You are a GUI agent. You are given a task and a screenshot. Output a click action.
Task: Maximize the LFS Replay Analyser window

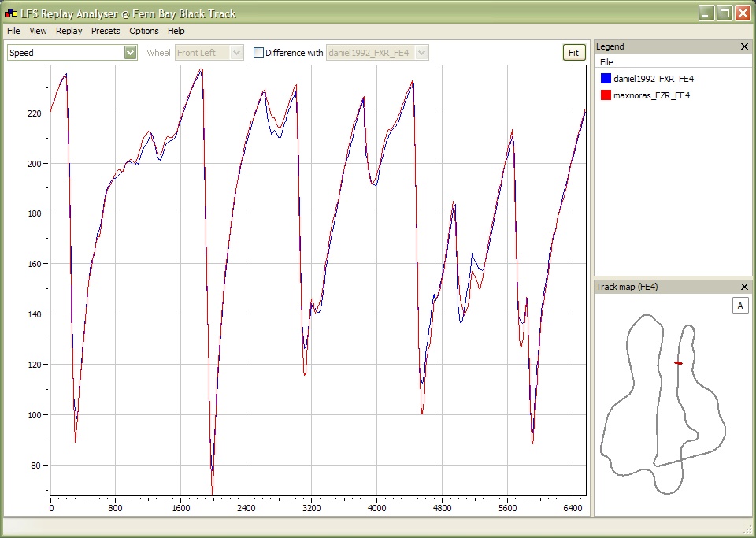tap(724, 13)
